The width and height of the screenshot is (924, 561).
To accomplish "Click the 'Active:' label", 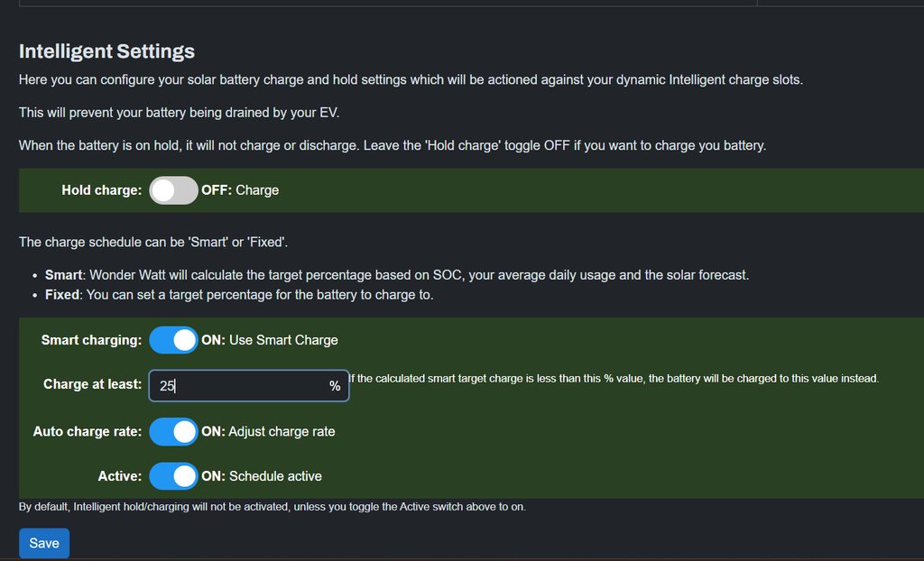I will [x=120, y=475].
